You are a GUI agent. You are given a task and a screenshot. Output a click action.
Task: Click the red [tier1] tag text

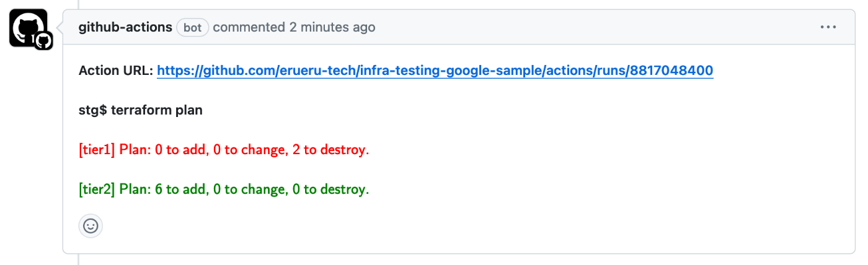point(97,150)
